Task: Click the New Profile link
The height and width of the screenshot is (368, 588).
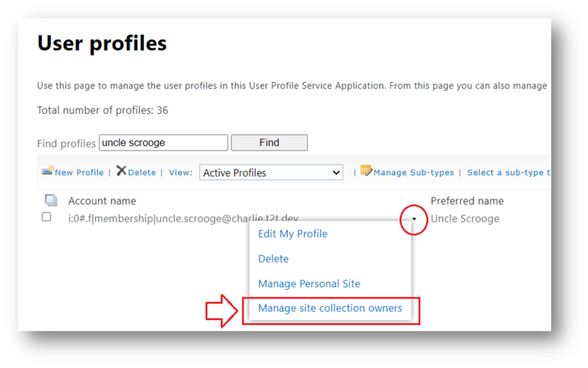Action: click(x=79, y=173)
